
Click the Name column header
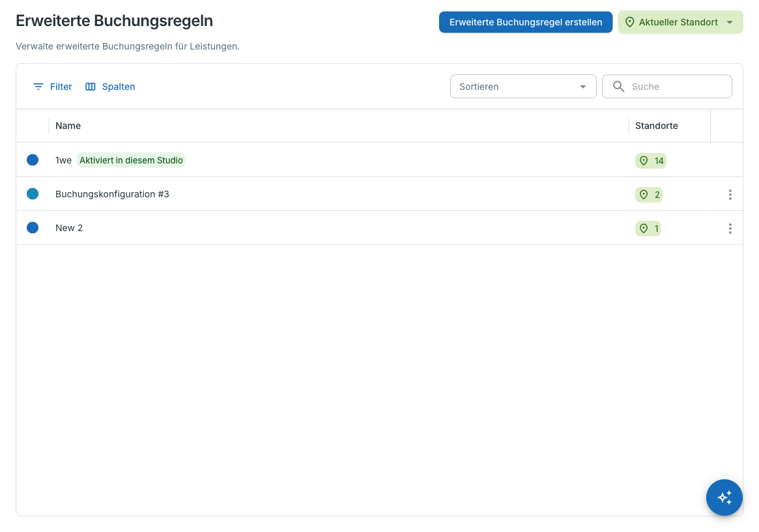point(68,126)
